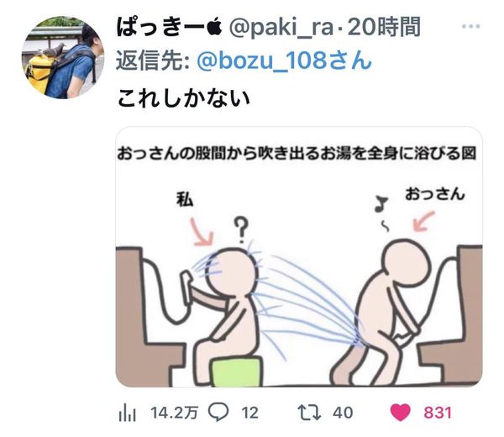
Task: Open the view analytics bar chart icon
Action: point(128,413)
